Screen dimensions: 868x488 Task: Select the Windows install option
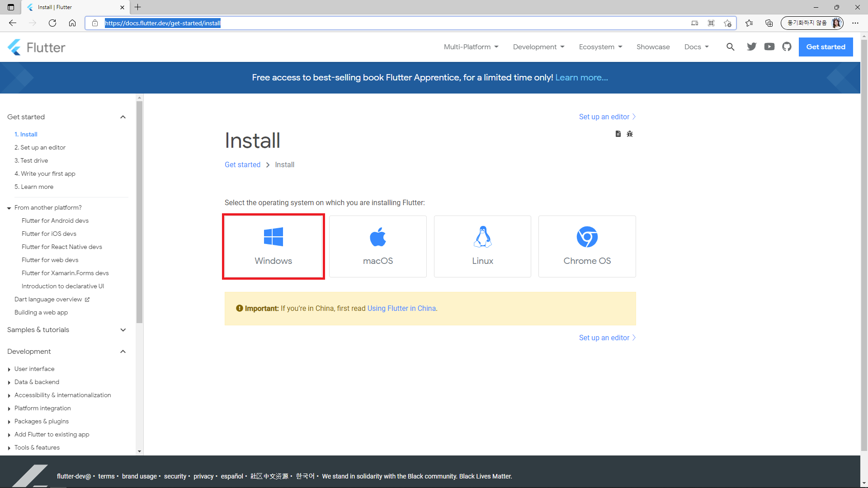(x=273, y=246)
